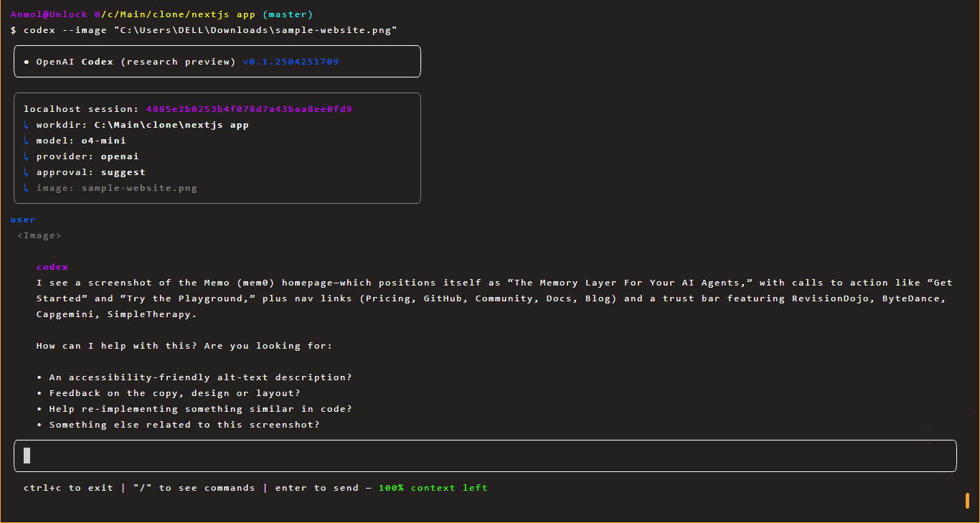The image size is (980, 523).
Task: Select the re-implementing in code option
Action: (200, 409)
